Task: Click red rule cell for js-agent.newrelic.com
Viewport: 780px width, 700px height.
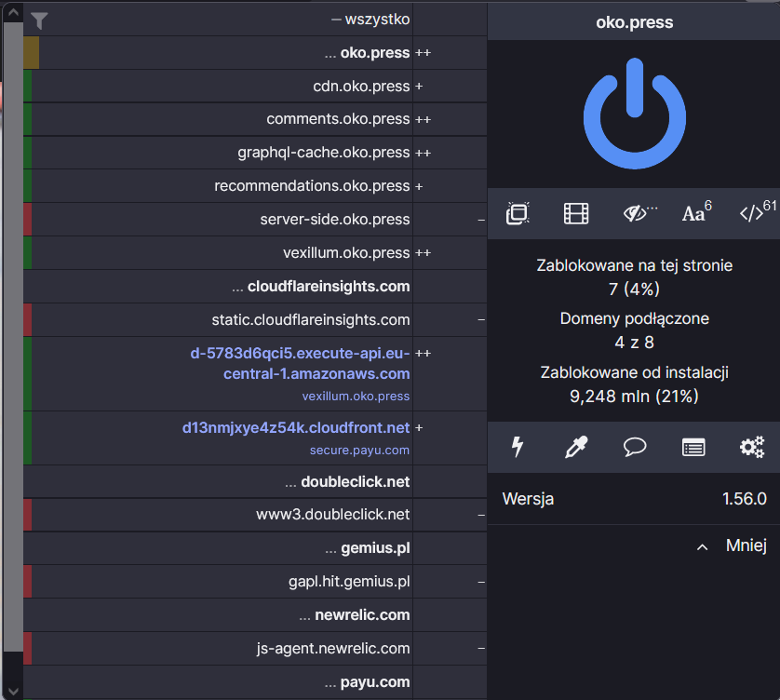Action: click(27, 648)
